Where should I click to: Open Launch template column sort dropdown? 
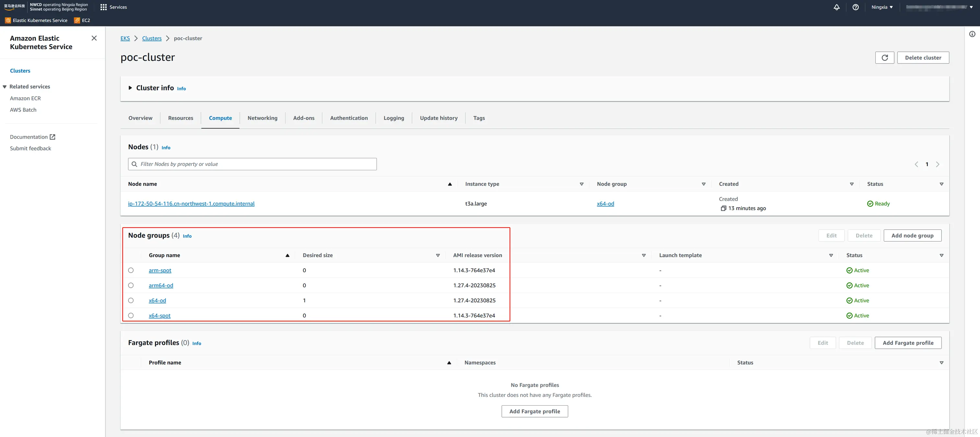point(831,256)
